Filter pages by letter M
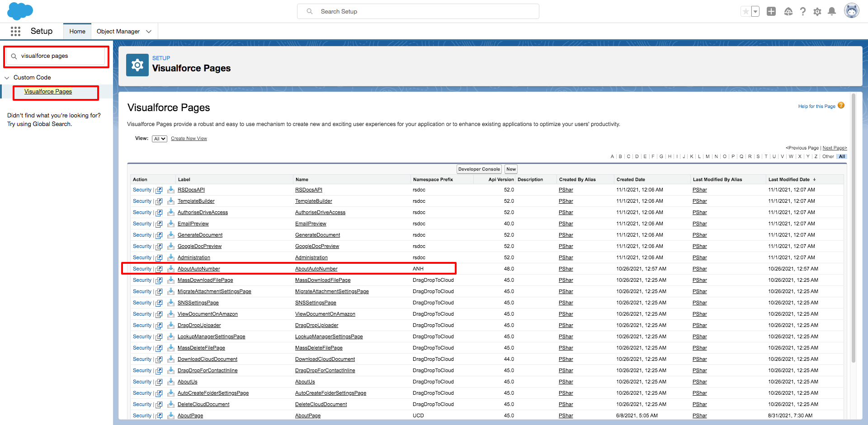Image resolution: width=868 pixels, height=425 pixels. tap(708, 157)
